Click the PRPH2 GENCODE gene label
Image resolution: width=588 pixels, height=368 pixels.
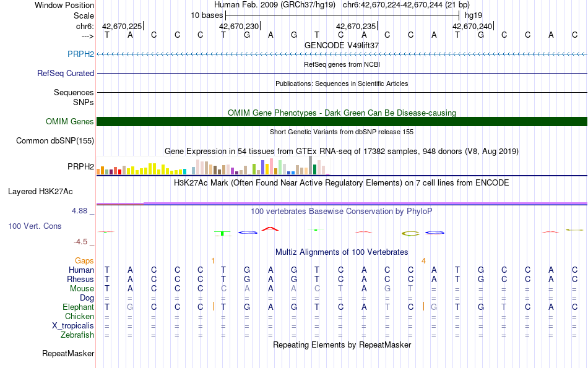pyautogui.click(x=80, y=54)
